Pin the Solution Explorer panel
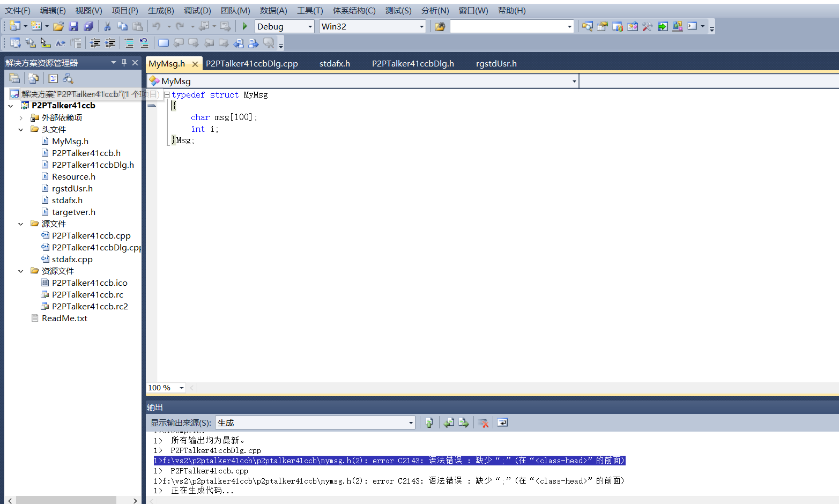The height and width of the screenshot is (504, 839). 124,62
